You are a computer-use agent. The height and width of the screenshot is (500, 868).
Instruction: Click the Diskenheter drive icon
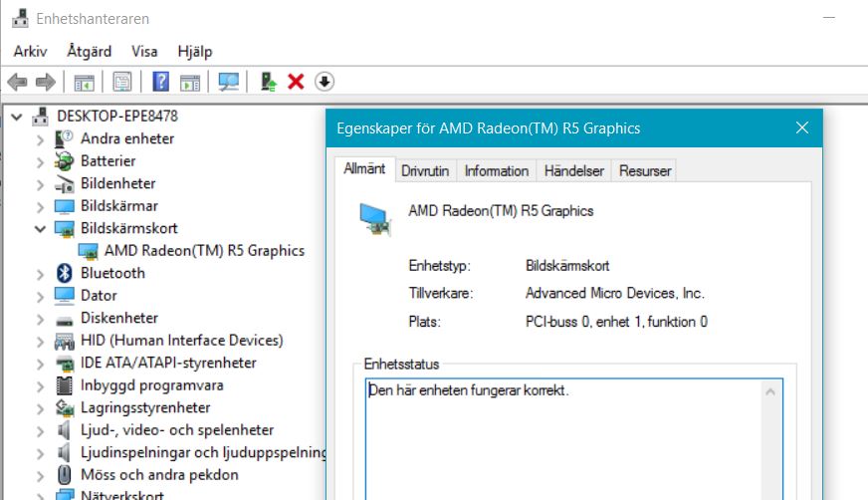click(x=65, y=320)
